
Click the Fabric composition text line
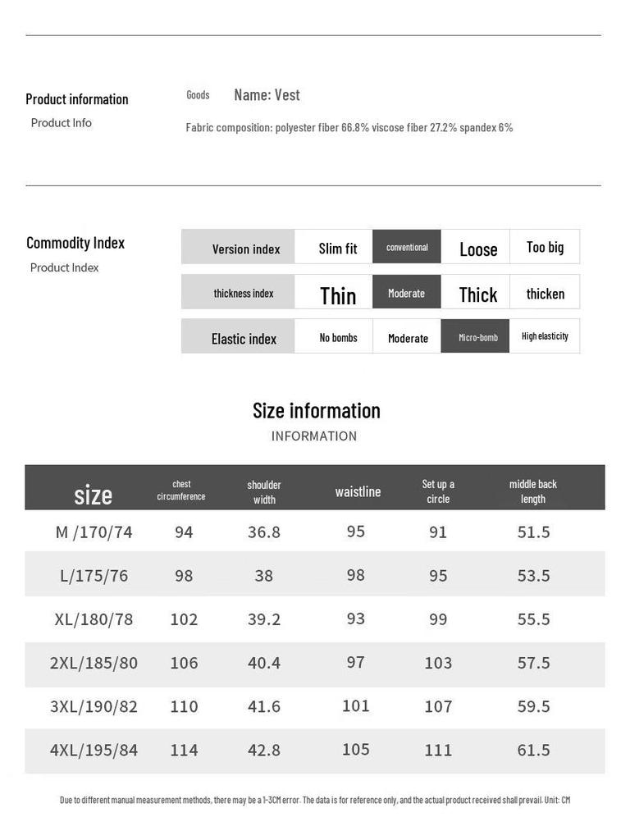(x=349, y=127)
